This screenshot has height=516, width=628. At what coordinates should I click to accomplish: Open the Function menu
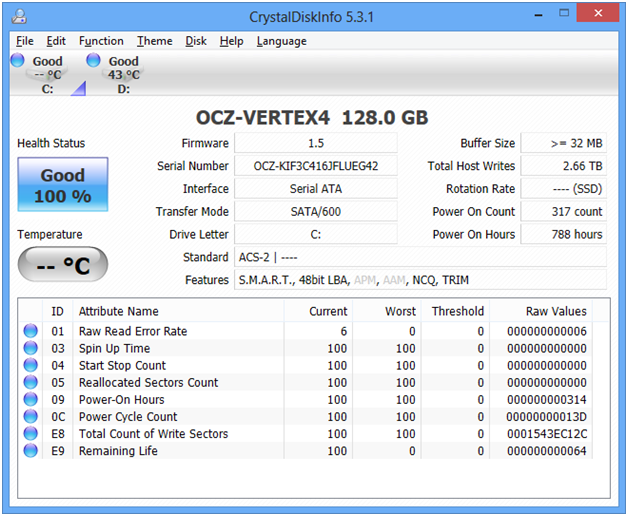pos(101,41)
